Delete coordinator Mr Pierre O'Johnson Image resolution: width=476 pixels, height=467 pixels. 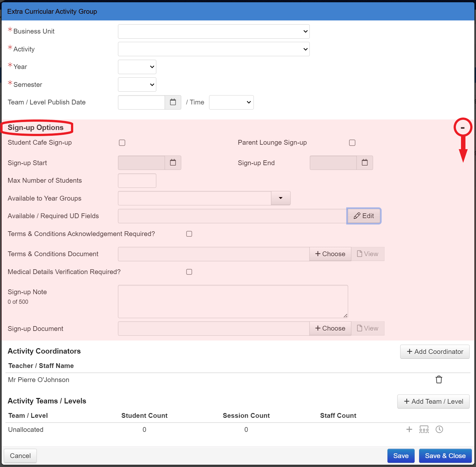(x=439, y=379)
